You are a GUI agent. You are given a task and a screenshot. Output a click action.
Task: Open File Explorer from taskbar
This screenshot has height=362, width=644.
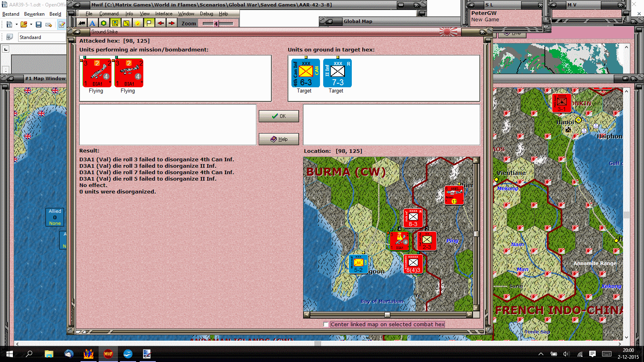(49, 354)
